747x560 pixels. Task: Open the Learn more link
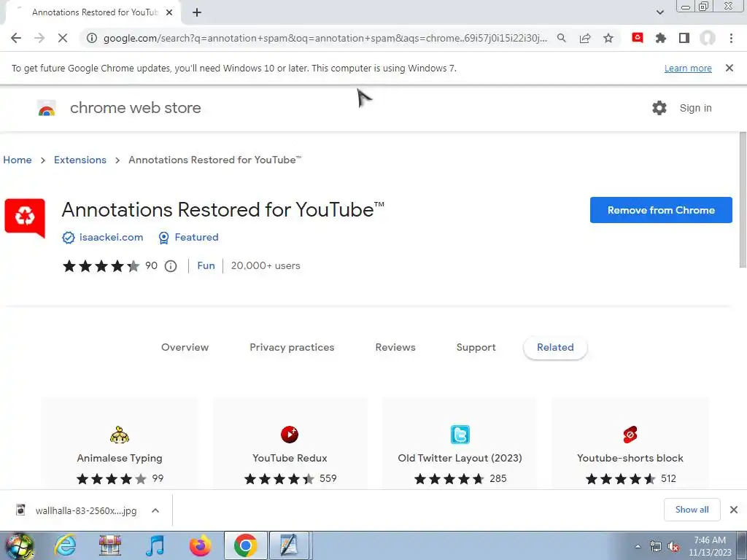(x=688, y=68)
